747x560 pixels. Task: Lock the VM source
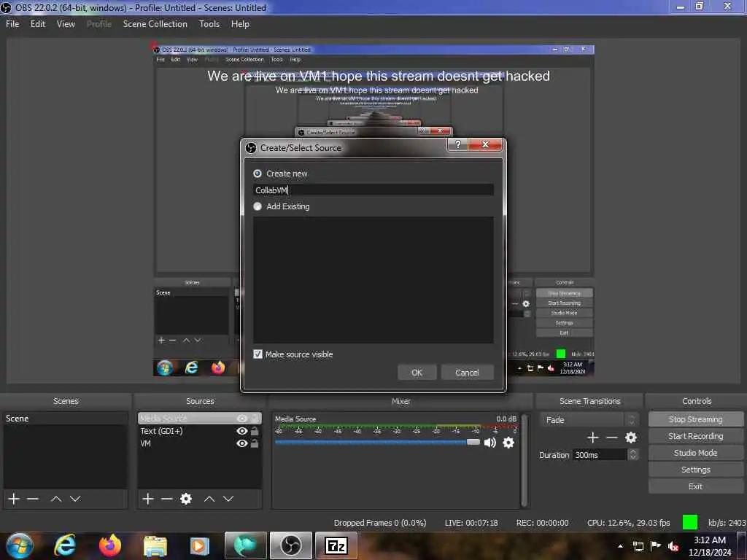click(x=255, y=443)
